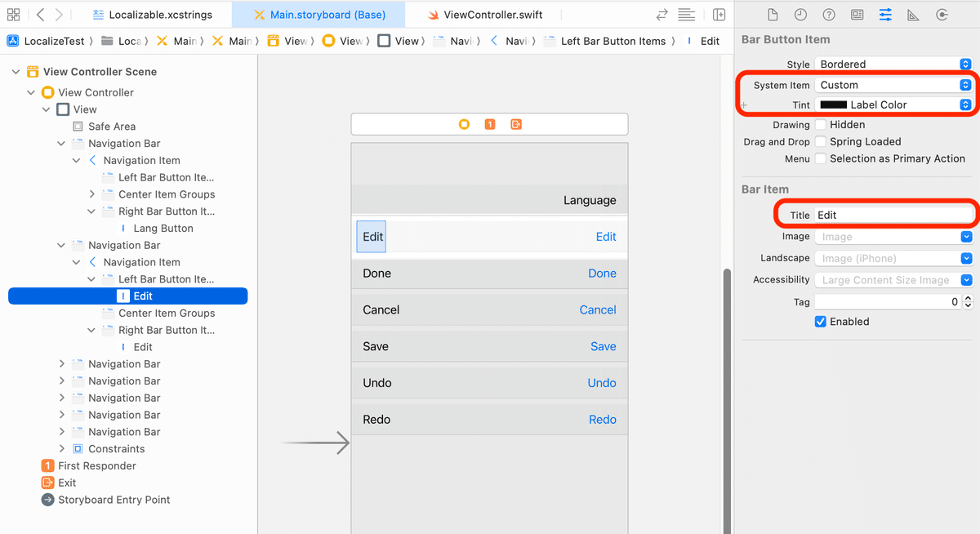The width and height of the screenshot is (980, 534).
Task: Open the Style dropdown (Bordered)
Action: [x=893, y=64]
